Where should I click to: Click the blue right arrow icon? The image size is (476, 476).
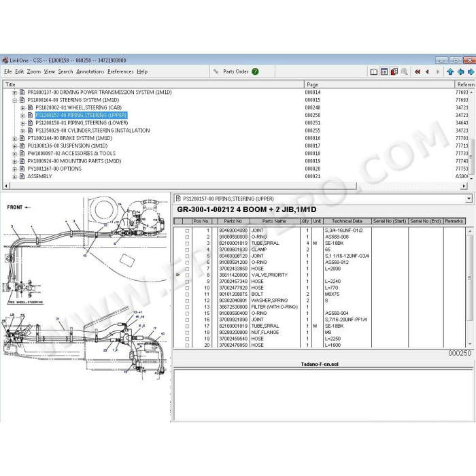[471, 71]
